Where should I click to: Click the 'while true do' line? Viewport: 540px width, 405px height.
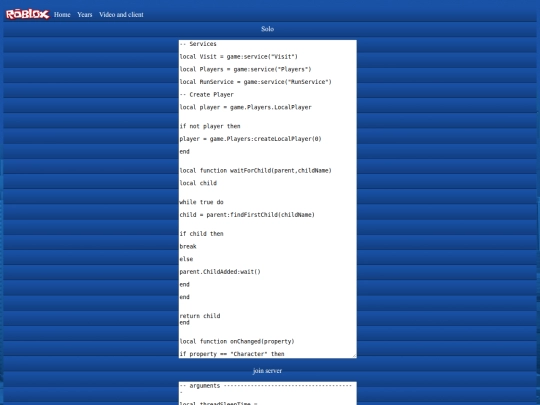point(201,202)
